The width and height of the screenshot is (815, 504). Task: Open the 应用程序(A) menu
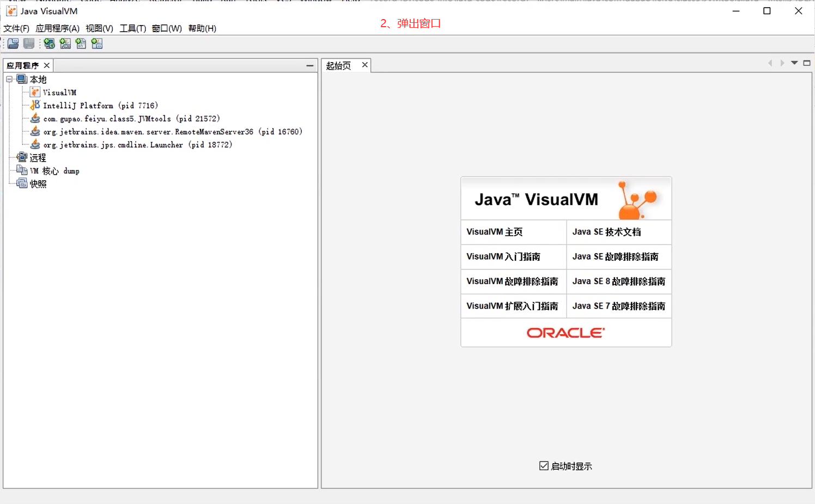coord(57,28)
